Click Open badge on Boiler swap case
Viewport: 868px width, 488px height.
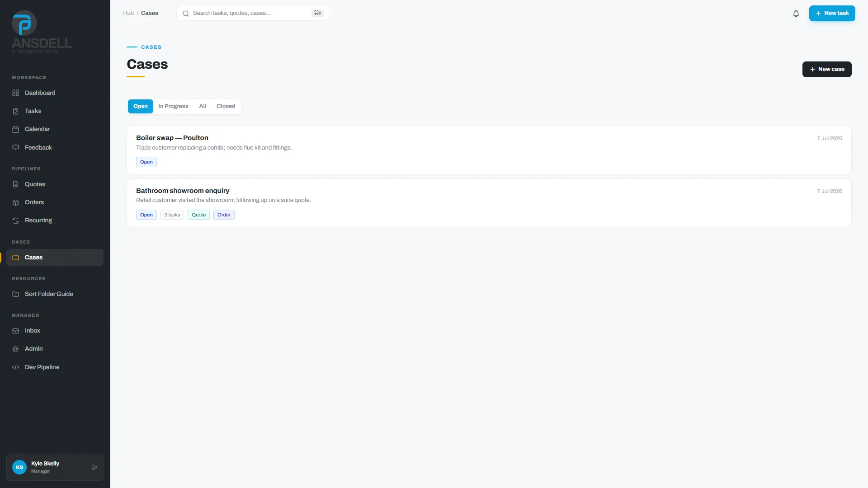[x=146, y=162]
